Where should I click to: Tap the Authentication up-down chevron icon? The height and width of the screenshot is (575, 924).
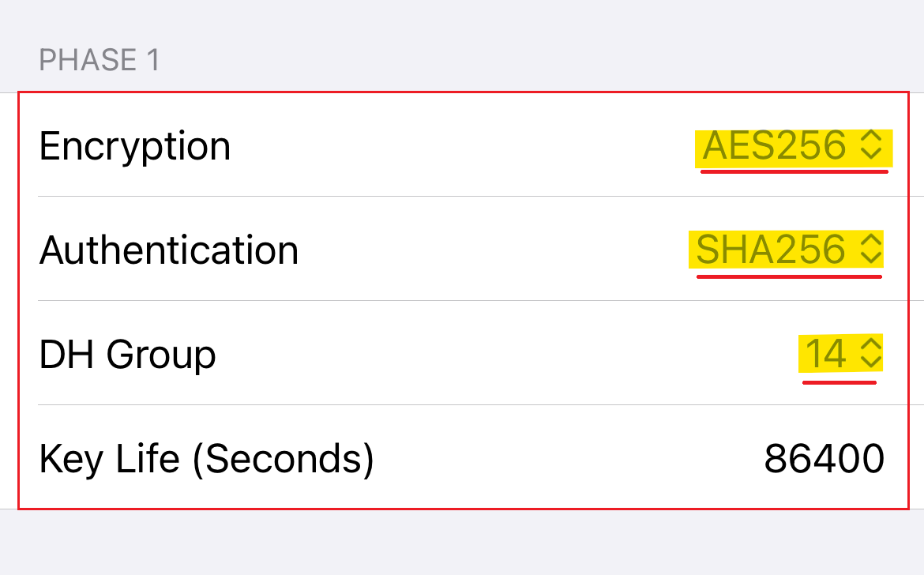click(x=869, y=250)
